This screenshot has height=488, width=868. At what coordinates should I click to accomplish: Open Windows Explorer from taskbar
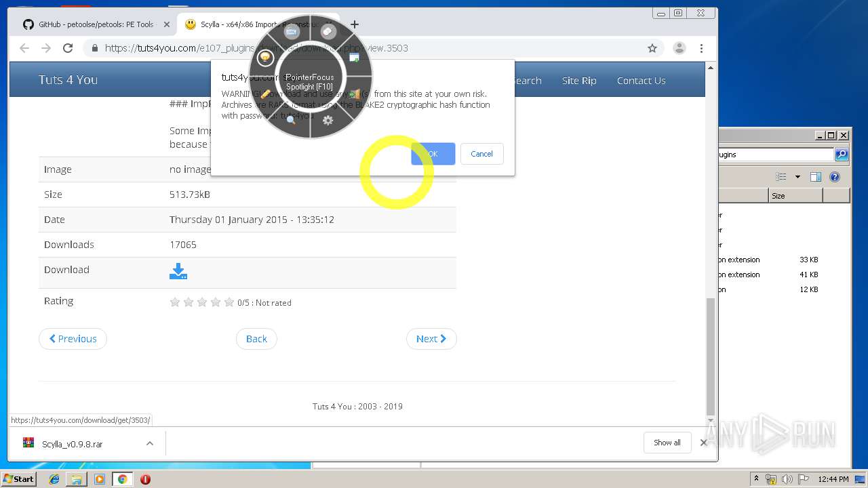(77, 479)
